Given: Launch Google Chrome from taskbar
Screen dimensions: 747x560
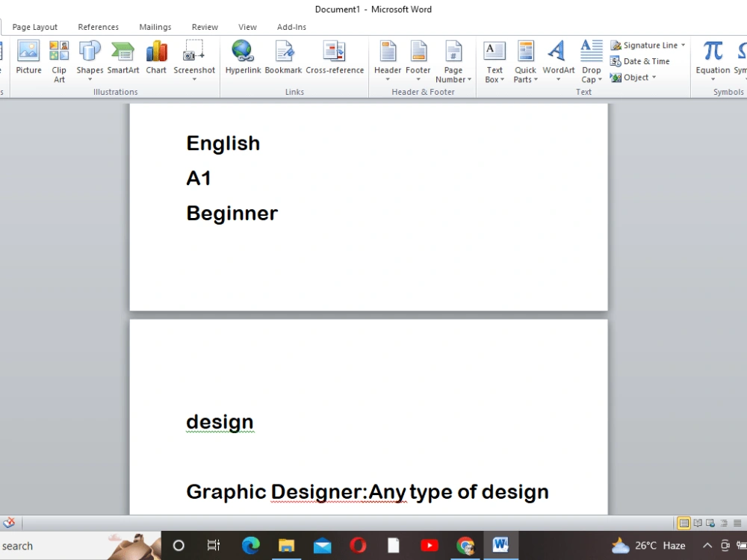Looking at the screenshot, I should 465,546.
